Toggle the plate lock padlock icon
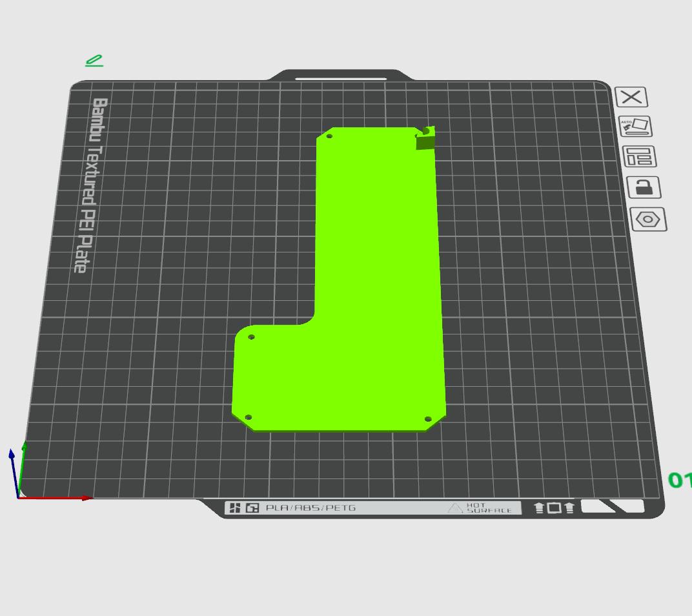This screenshot has width=692, height=616. coord(644,187)
